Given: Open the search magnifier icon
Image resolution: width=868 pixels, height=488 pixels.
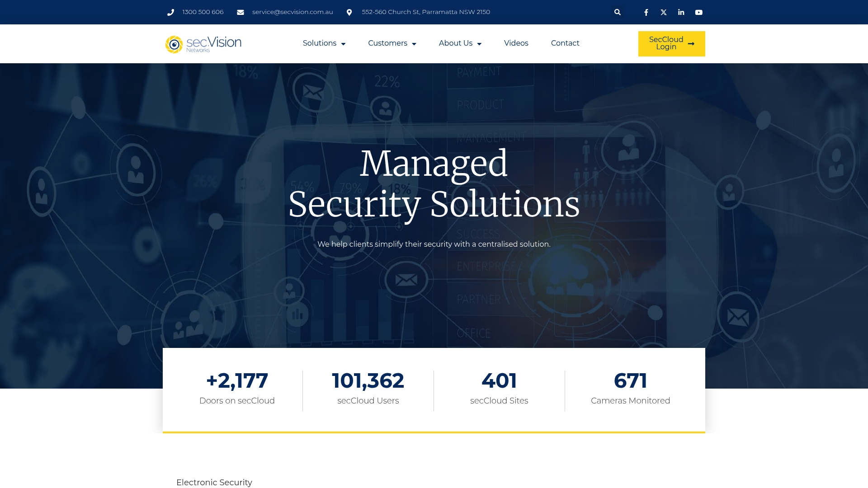Looking at the screenshot, I should [x=618, y=12].
